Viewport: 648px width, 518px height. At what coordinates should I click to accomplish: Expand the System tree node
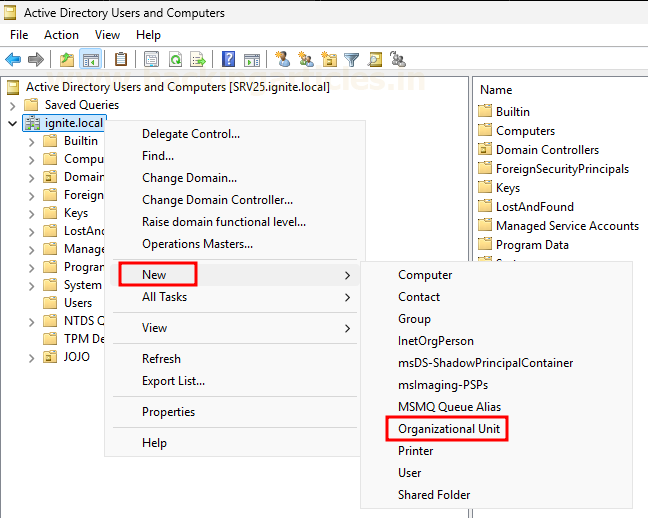[31, 286]
